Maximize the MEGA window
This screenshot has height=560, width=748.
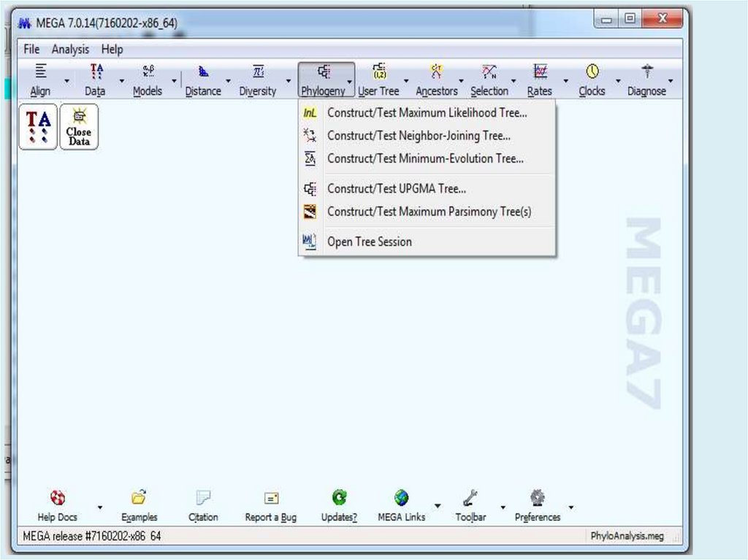coord(630,19)
